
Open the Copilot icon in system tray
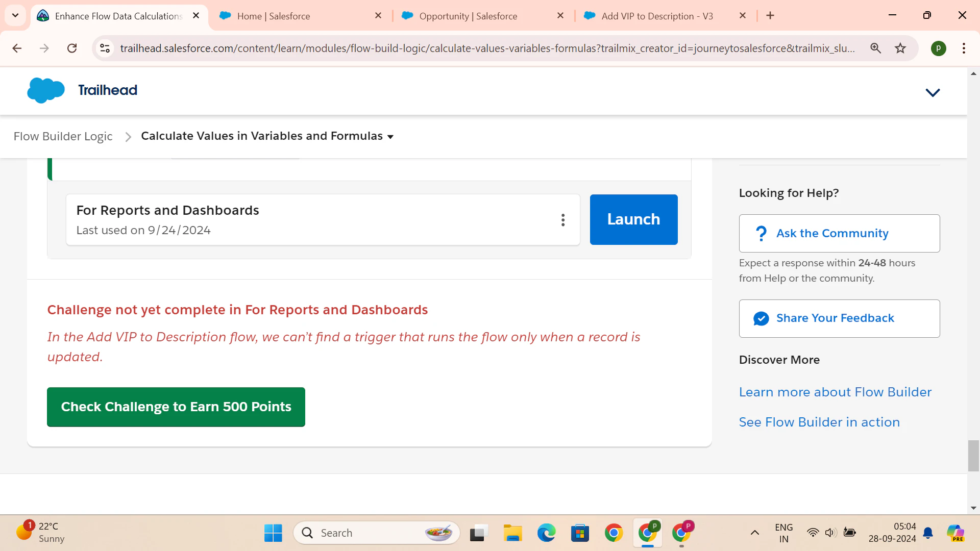coord(955,533)
